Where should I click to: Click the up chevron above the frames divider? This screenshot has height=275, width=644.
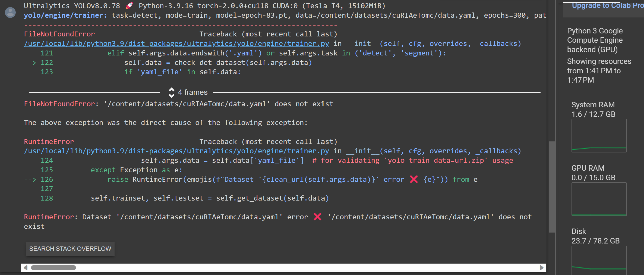[x=171, y=90]
